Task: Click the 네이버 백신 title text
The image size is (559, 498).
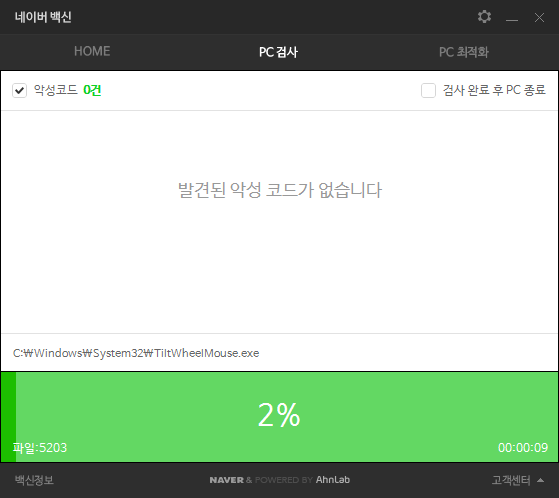Action: tap(43, 17)
